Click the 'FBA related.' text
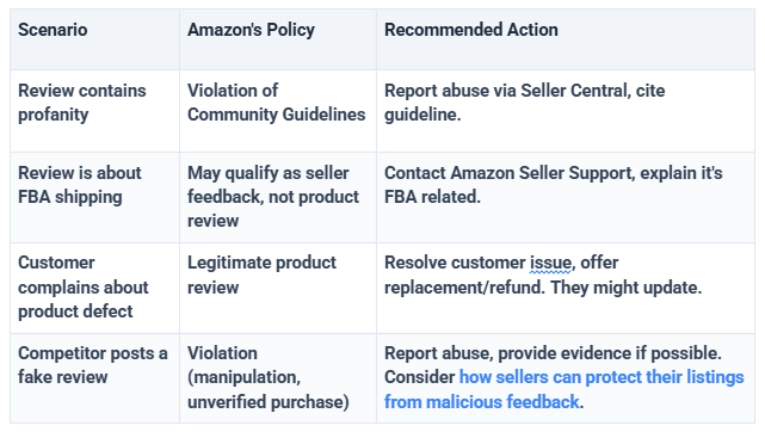 [432, 197]
